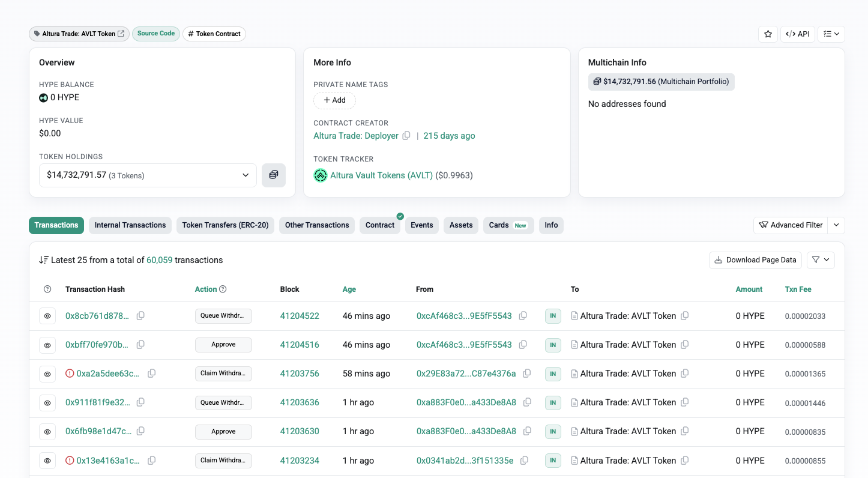Image resolution: width=868 pixels, height=478 pixels.
Task: Copy the From address in the block 41203636 row
Action: tap(527, 402)
